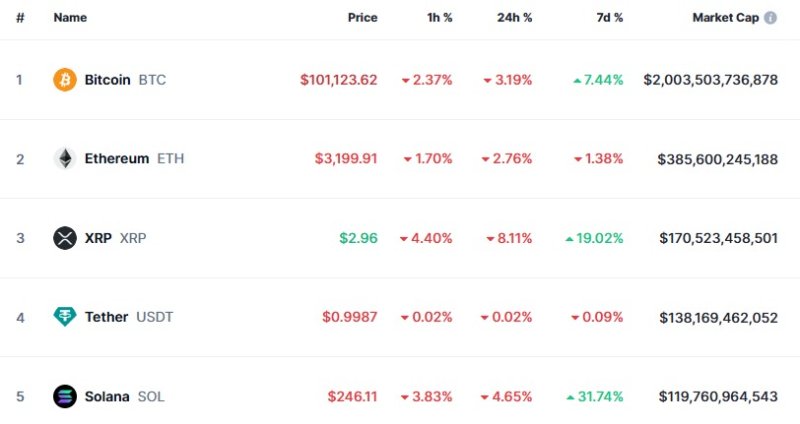Open the Solana name link
Viewport: 800px width, 424px height.
(107, 396)
